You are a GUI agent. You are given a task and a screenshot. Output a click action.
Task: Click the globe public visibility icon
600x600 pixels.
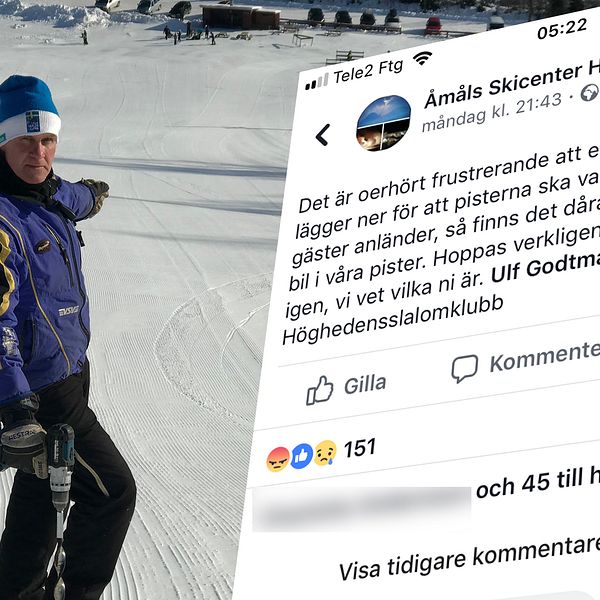click(590, 92)
